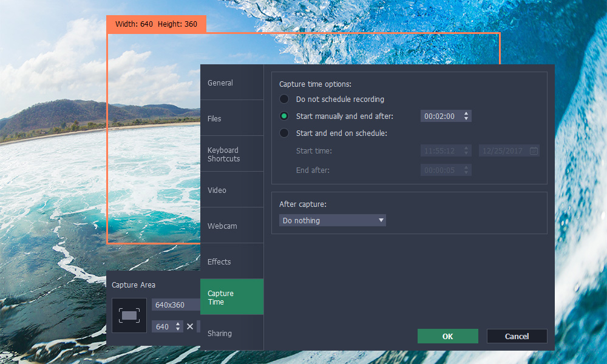
Task: Decrease capture width 640 stepper down arrow
Action: pyautogui.click(x=178, y=329)
